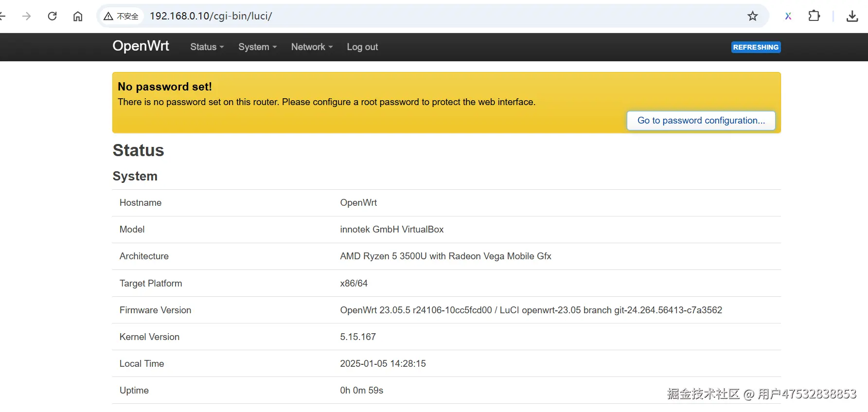Click the Hostname row label
Screen dimensions: 868x412
141,203
